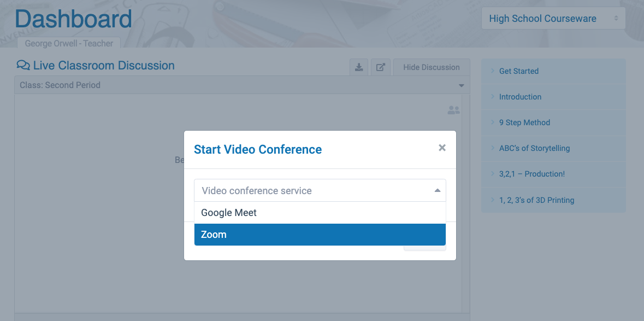644x321 pixels.
Task: Click the participants people icon
Action: tap(453, 110)
